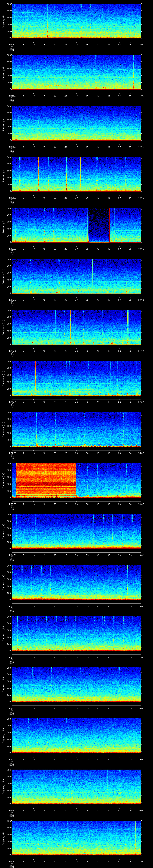Click the 30-second tick on the 11:20:00 axis

click(76, 351)
